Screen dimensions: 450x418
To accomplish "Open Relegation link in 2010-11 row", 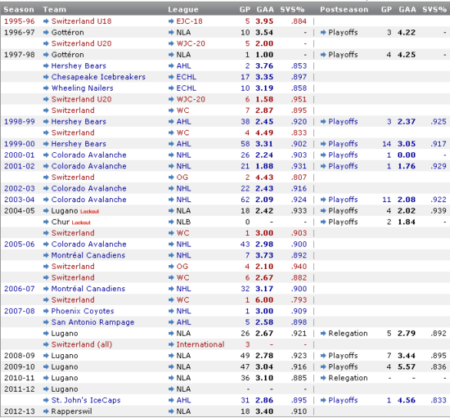I will click(348, 378).
